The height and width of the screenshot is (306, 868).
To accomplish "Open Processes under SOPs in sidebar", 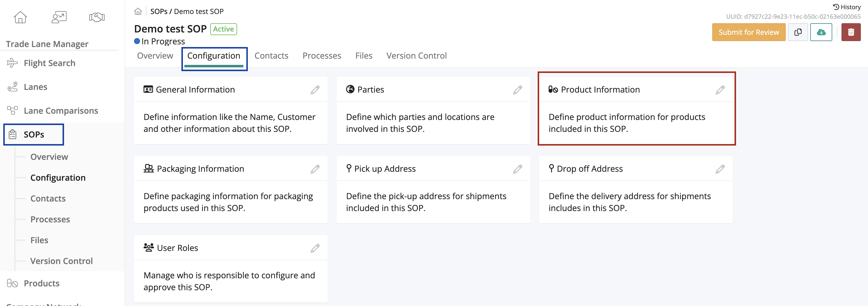I will click(x=50, y=219).
